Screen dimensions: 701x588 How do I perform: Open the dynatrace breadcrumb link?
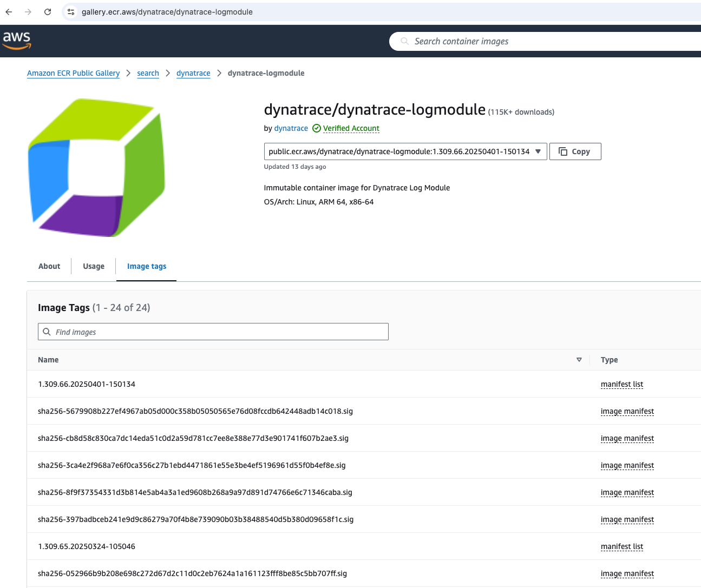[193, 73]
